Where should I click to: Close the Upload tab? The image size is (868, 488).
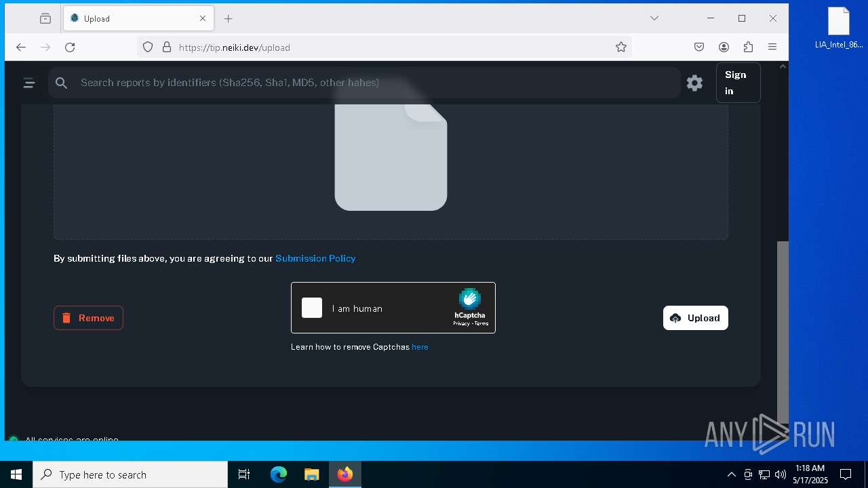tap(203, 18)
